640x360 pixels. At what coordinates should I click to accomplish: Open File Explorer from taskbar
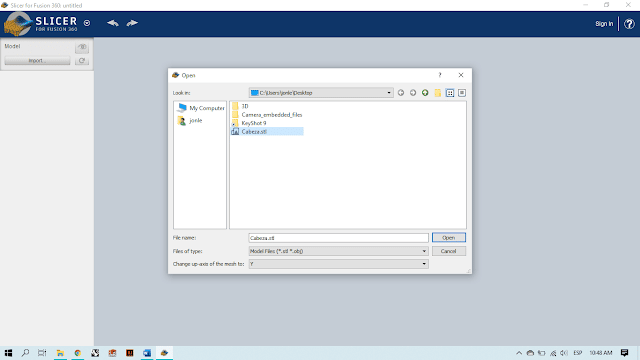[x=60, y=353]
